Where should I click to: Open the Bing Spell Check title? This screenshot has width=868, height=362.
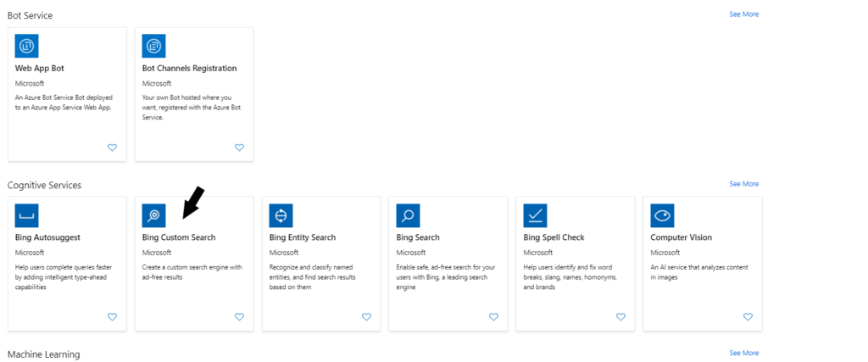click(554, 237)
